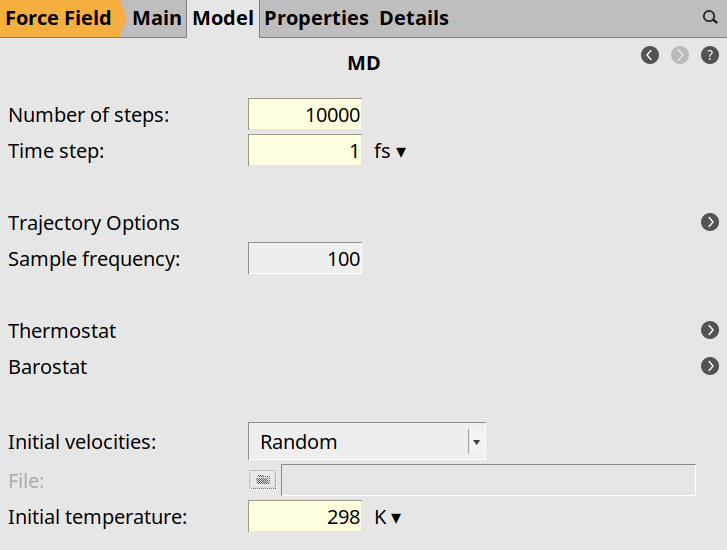This screenshot has width=727, height=550.
Task: Click the Number of steps field
Action: click(x=305, y=115)
